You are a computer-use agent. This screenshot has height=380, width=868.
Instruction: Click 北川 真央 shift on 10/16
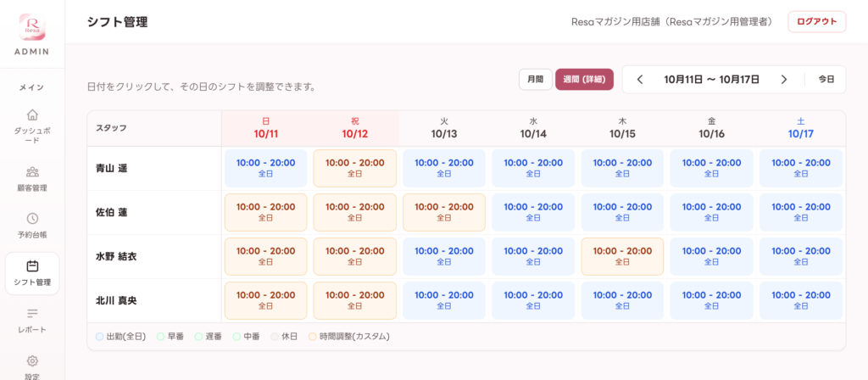click(711, 301)
